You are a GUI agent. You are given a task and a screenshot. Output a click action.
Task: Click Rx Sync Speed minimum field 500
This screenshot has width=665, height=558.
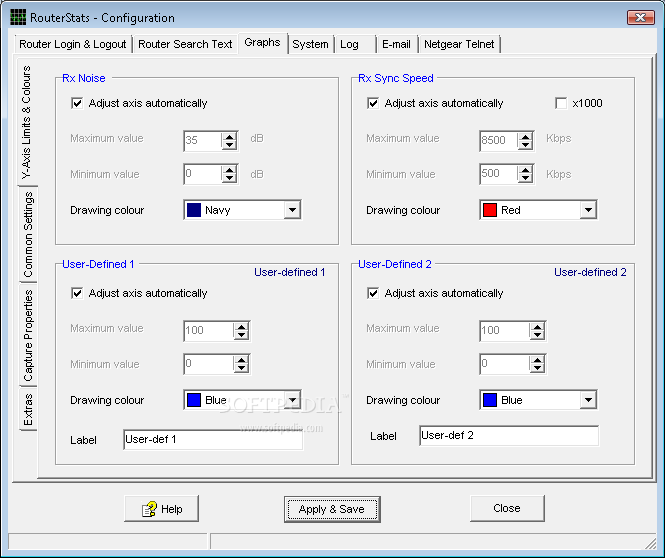tap(498, 174)
